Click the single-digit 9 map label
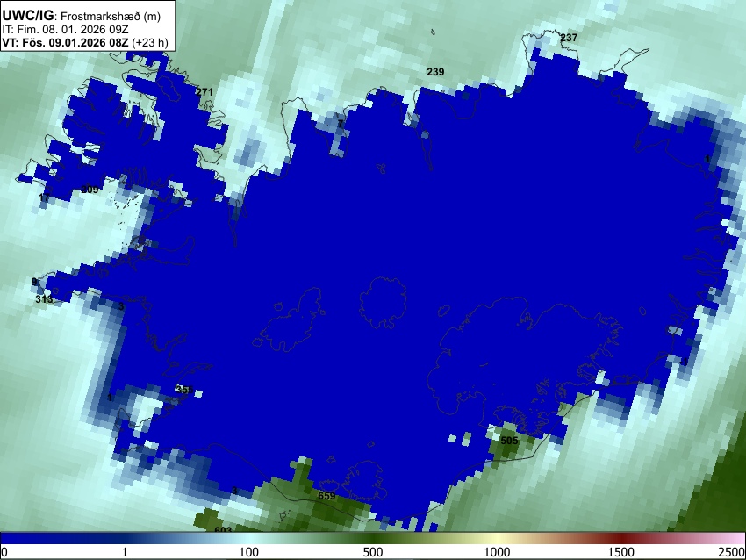The image size is (746, 560). tap(33, 282)
